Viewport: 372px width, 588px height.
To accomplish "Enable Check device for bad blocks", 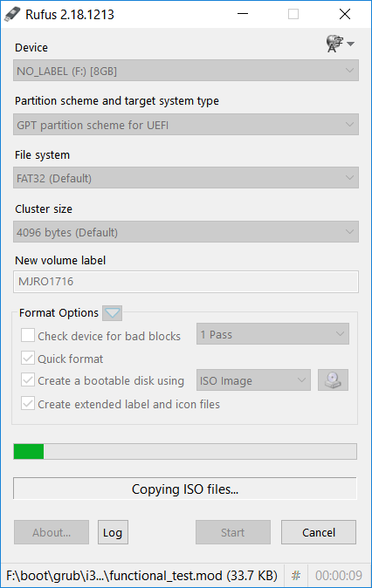I will (x=28, y=335).
